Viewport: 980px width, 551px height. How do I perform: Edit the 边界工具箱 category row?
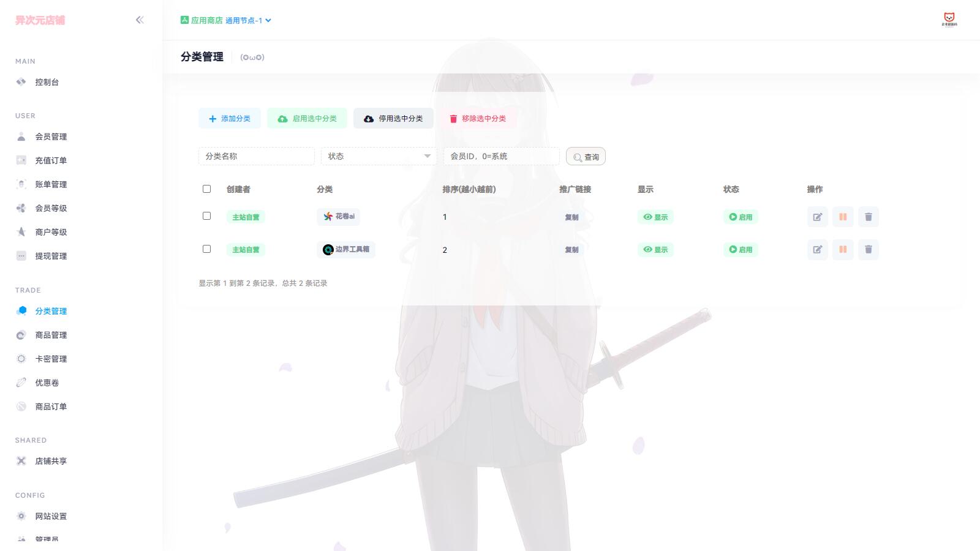coord(818,249)
